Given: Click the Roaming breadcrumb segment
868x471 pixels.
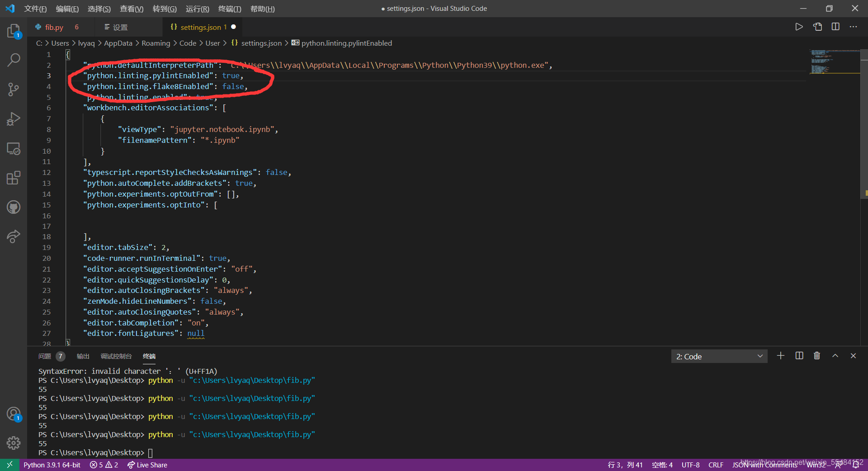Looking at the screenshot, I should pos(156,43).
